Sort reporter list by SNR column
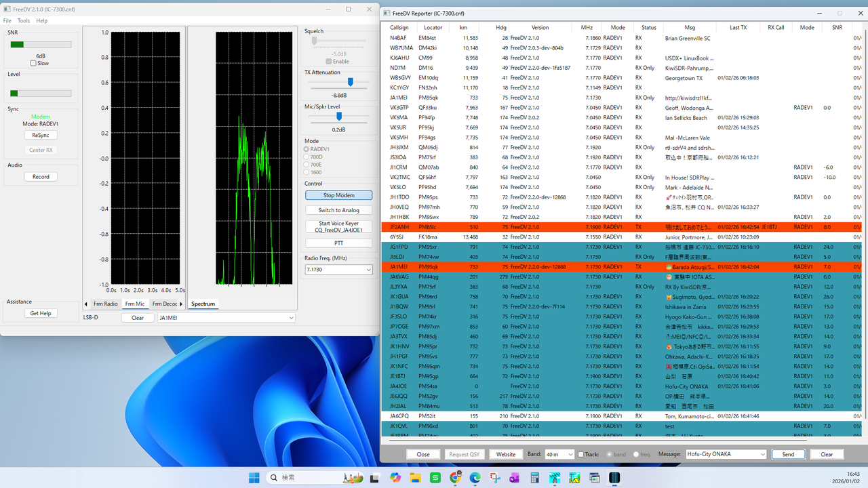Viewport: 868px width, 488px height. [837, 28]
